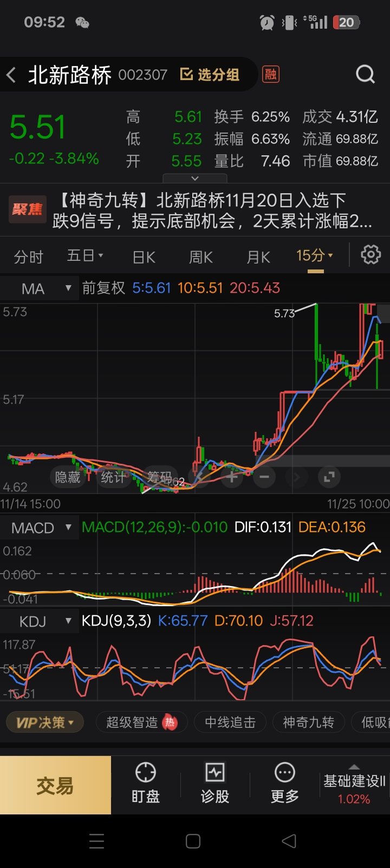The image size is (390, 868).
Task: Open the 15分 period dropdown
Action: (315, 255)
